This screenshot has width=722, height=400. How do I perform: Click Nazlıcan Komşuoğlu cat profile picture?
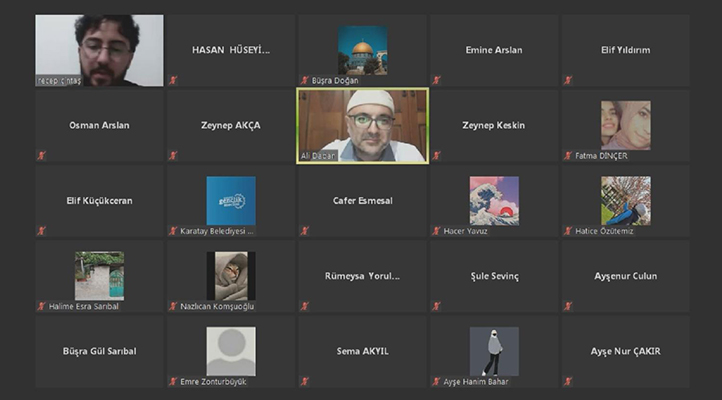231,276
